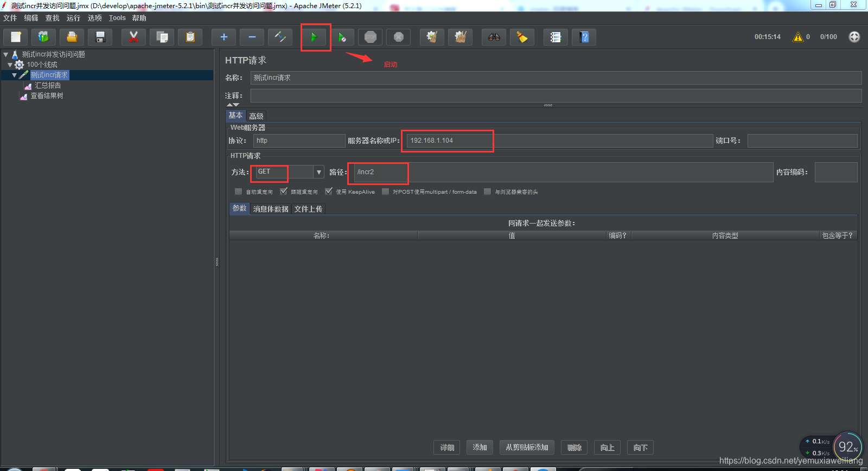868x471 pixels.
Task: Open the 运行 menu
Action: [x=73, y=18]
